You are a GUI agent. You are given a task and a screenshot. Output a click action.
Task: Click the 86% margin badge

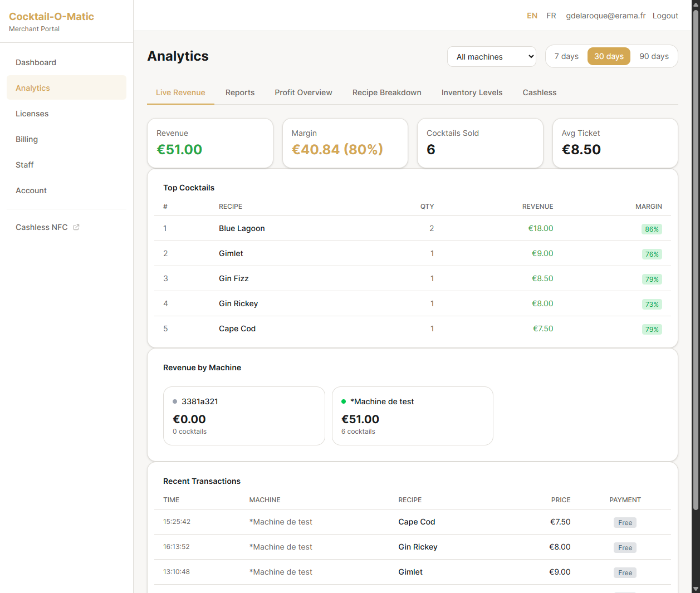coord(652,229)
